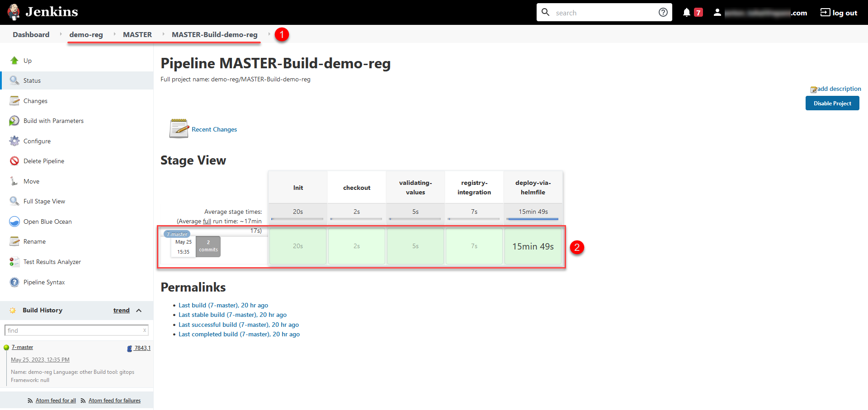Open the Status sidebar item

click(77, 80)
